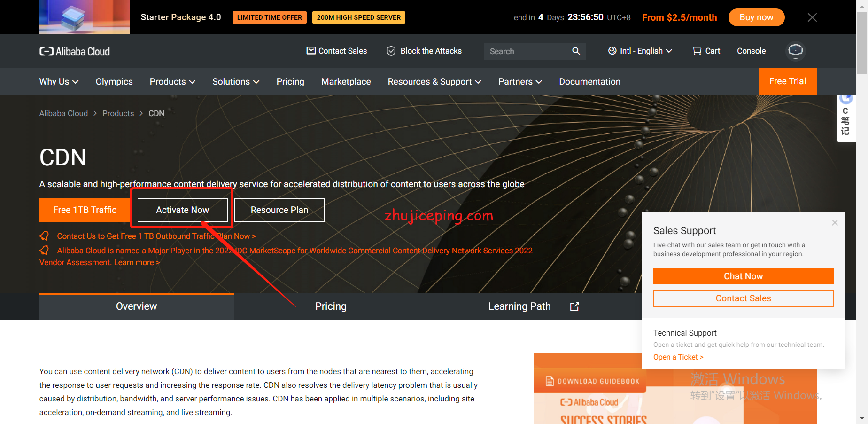868x424 pixels.
Task: Click the search magnifier icon
Action: 576,51
